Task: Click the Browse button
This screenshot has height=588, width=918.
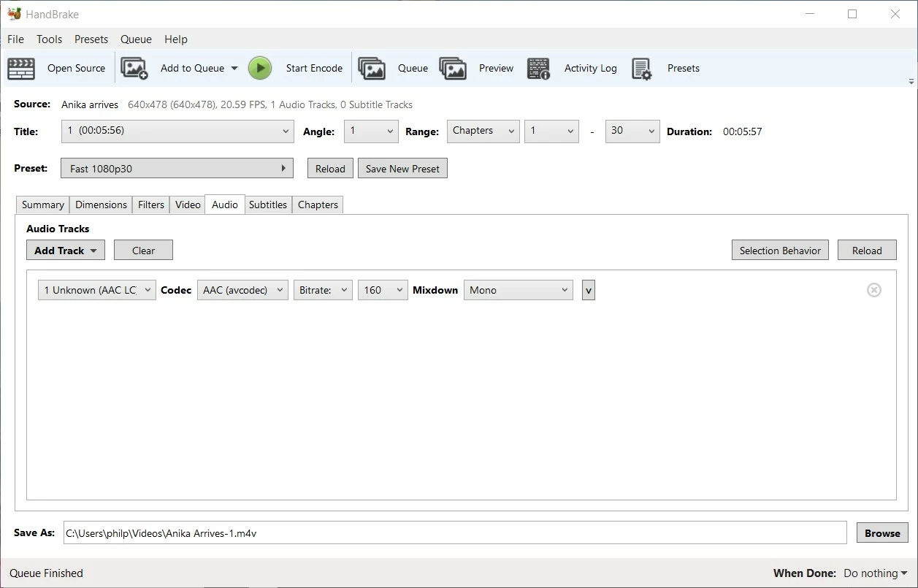Action: [x=882, y=532]
